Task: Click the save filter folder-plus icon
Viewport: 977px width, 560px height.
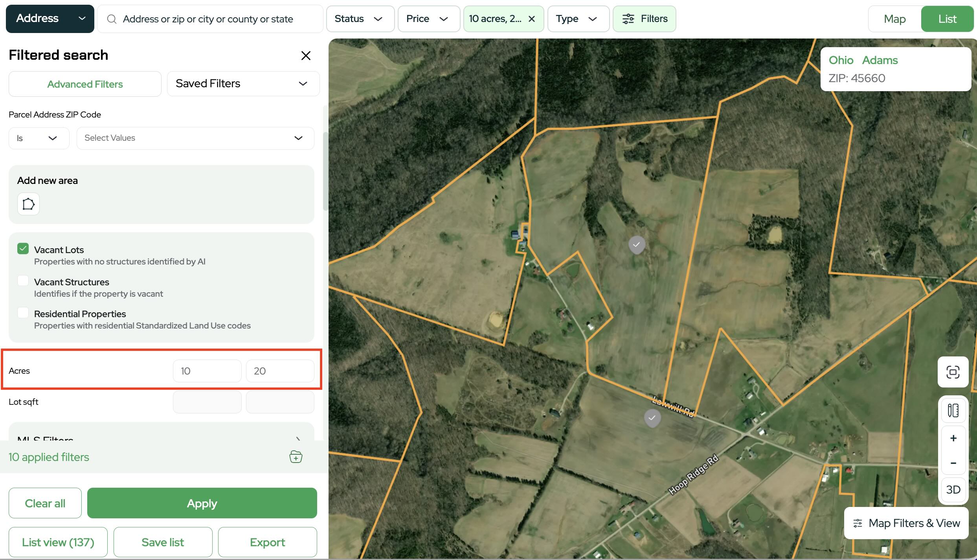Action: (x=296, y=457)
